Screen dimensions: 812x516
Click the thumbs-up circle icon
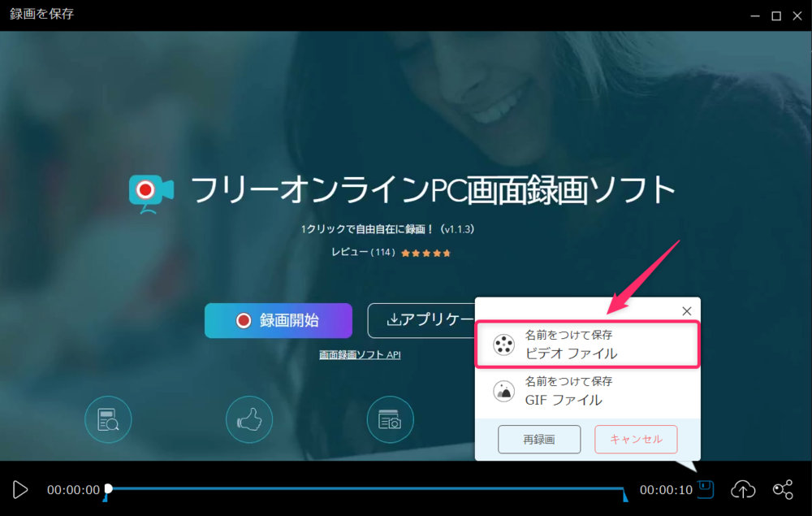click(249, 419)
